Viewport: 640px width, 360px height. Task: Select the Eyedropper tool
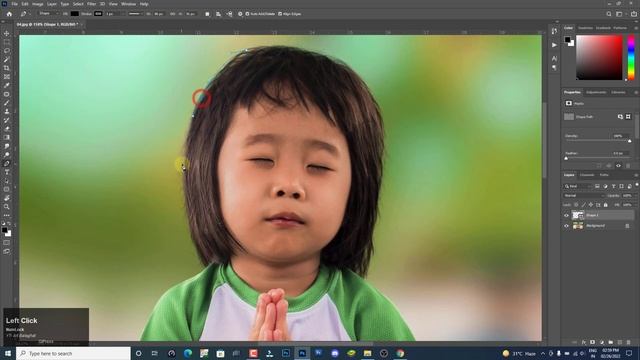click(x=7, y=85)
